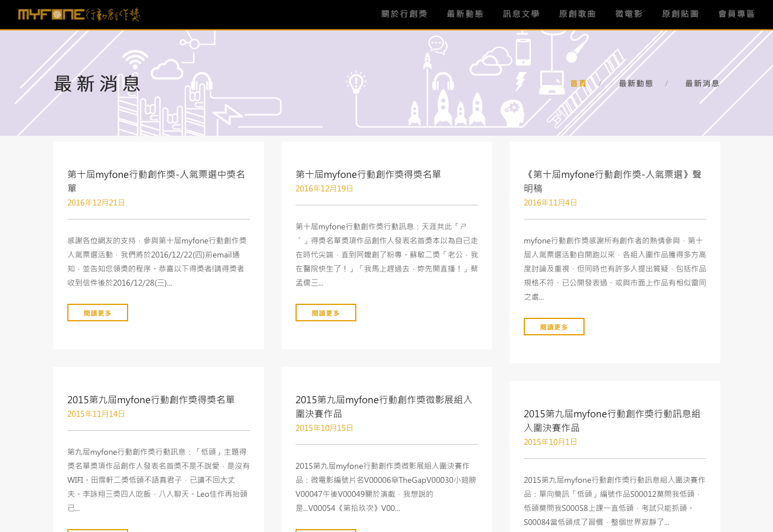Select 最新消息 in the breadcrumb

point(702,84)
